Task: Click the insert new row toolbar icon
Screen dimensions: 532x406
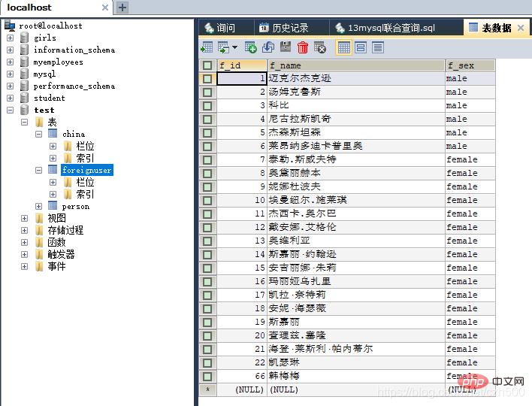Action: tap(250, 47)
